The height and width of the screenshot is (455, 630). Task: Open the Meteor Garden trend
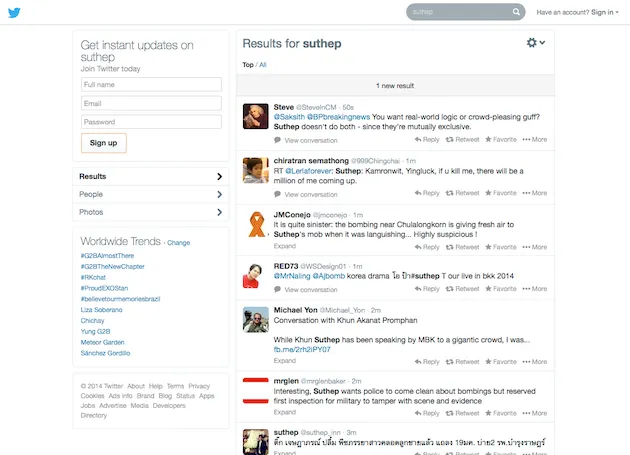102,342
